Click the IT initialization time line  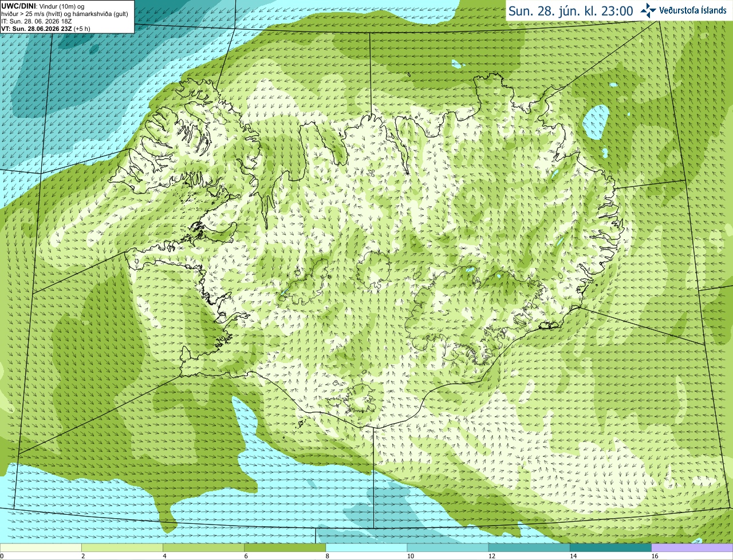click(x=36, y=21)
